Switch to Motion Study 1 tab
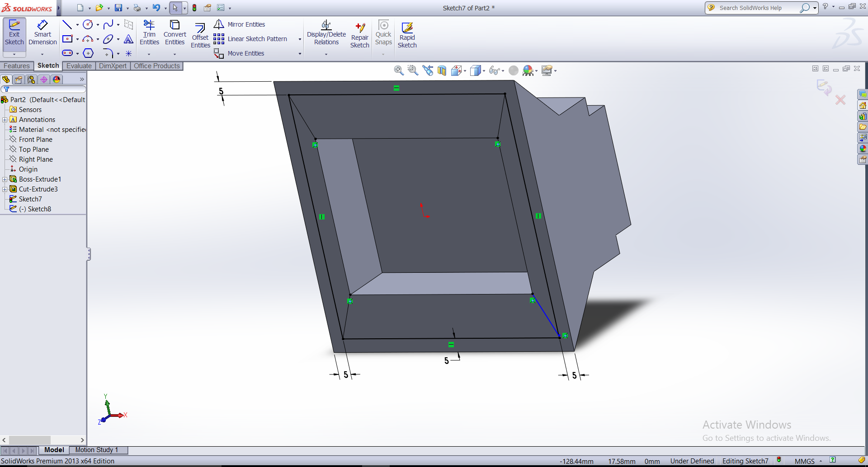Image resolution: width=868 pixels, height=467 pixels. (97, 450)
